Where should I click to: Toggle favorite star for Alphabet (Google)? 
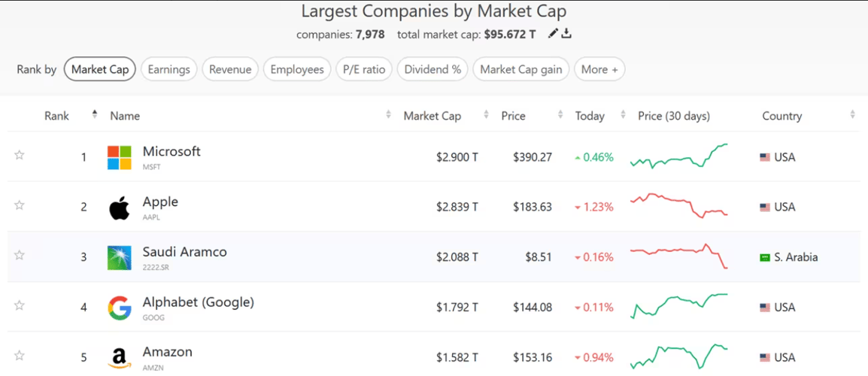pos(20,305)
